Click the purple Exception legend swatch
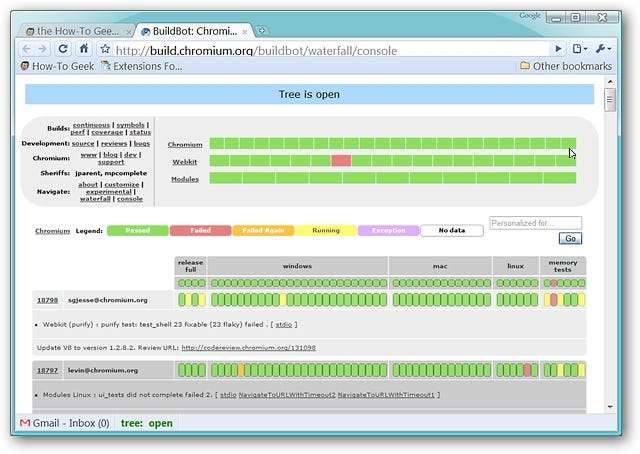 tap(389, 231)
